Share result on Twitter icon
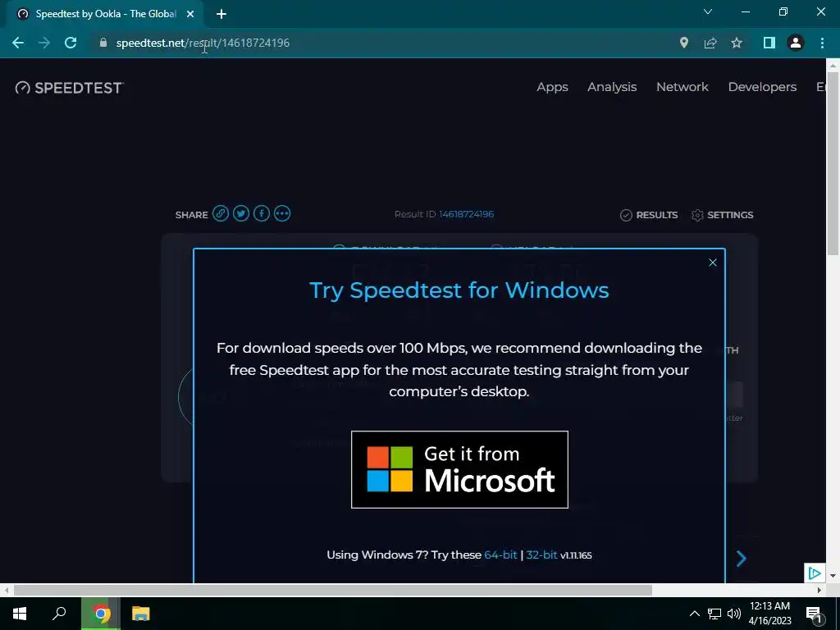This screenshot has width=840, height=630. [241, 214]
